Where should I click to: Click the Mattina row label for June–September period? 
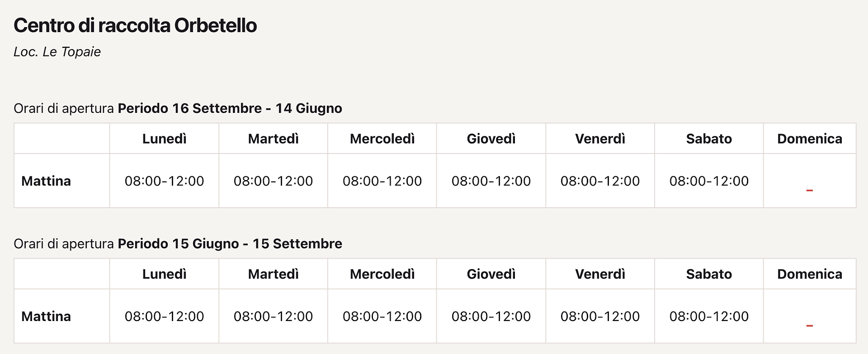pyautogui.click(x=46, y=317)
